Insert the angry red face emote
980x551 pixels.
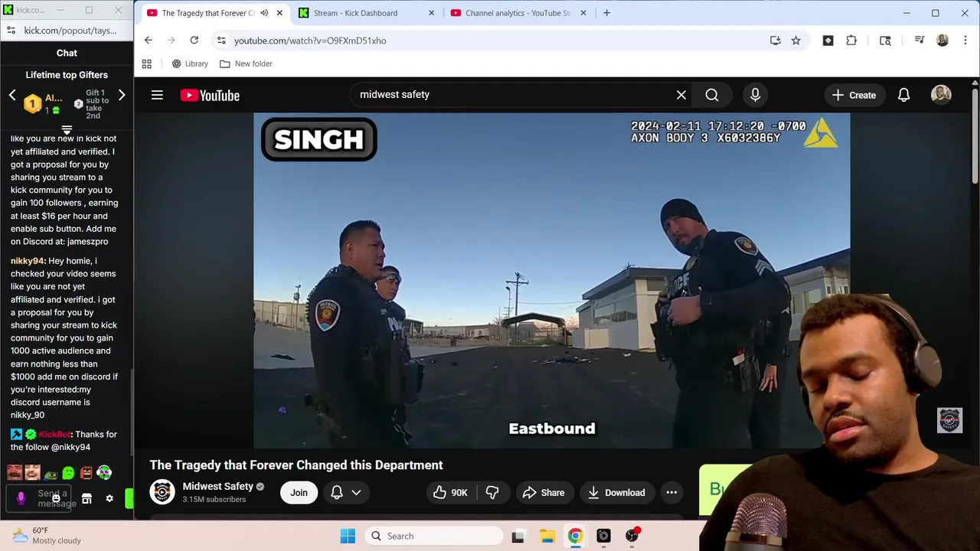(x=86, y=474)
